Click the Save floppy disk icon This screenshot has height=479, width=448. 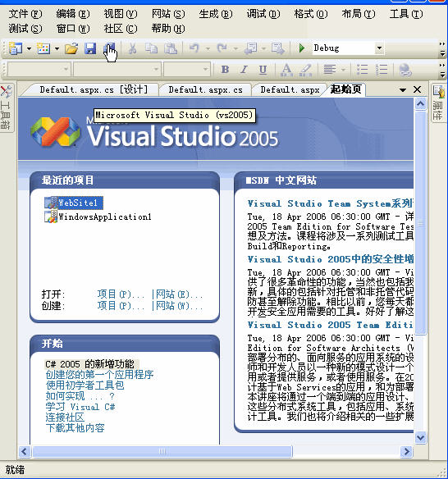point(90,48)
